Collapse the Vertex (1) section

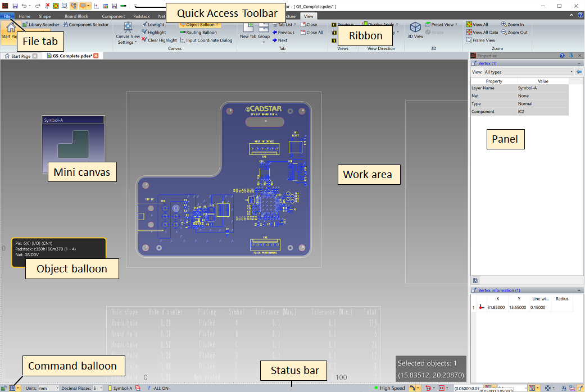point(579,64)
